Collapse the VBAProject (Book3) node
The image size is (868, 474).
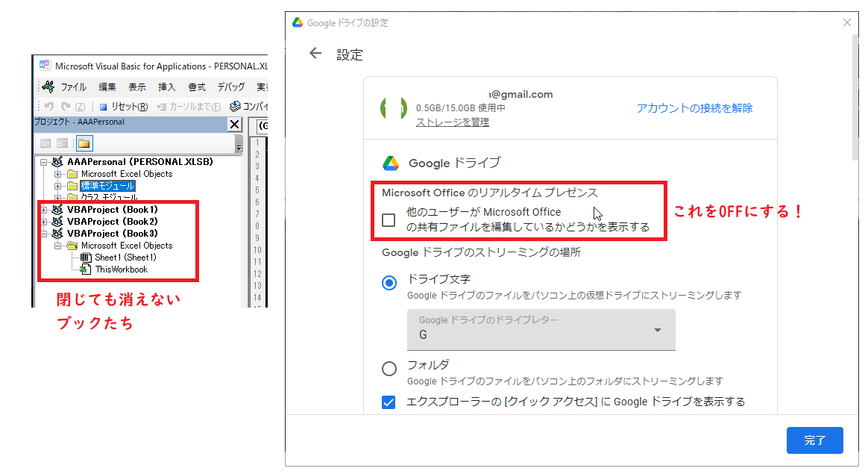tap(43, 234)
